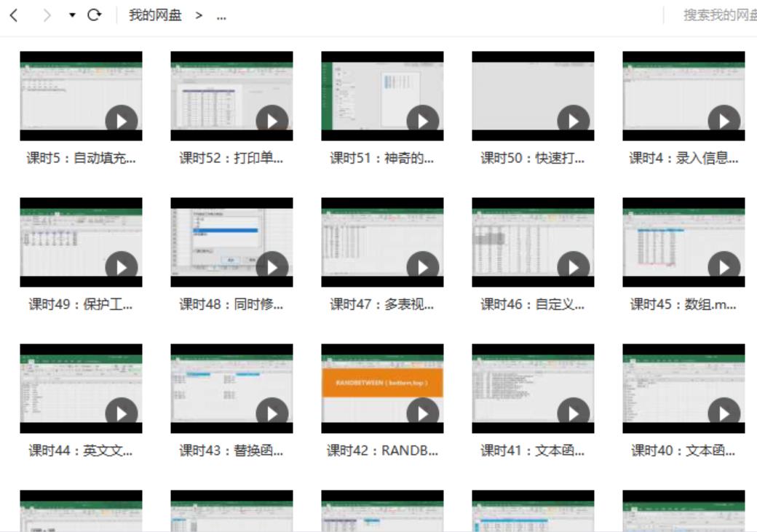Image resolution: width=757 pixels, height=532 pixels.
Task: Select thumbnail of 课时44 video
Action: click(81, 388)
